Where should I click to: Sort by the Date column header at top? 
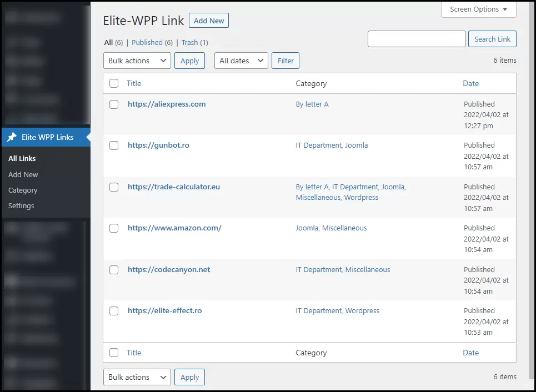coord(470,83)
